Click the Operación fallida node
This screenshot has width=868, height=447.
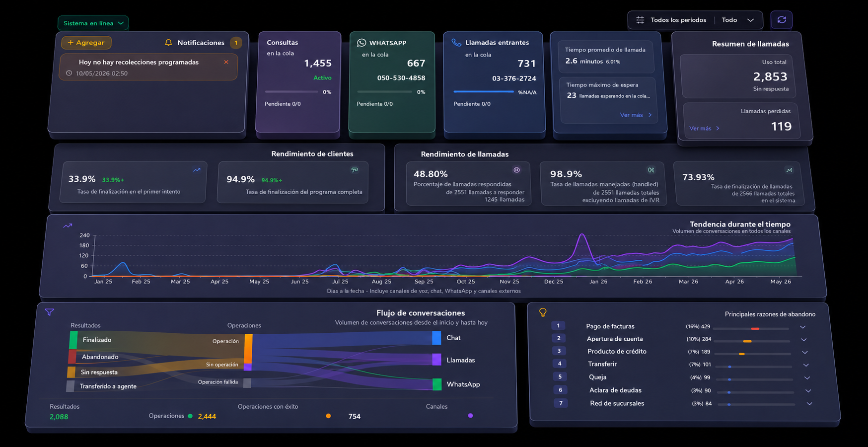[x=247, y=382]
